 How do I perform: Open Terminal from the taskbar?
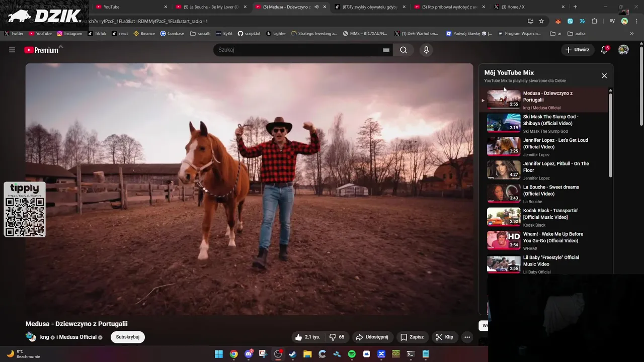pyautogui.click(x=411, y=354)
